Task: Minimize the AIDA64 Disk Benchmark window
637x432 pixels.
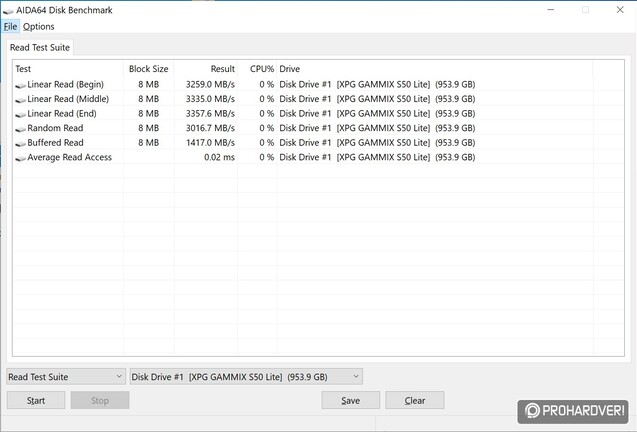Action: point(551,10)
